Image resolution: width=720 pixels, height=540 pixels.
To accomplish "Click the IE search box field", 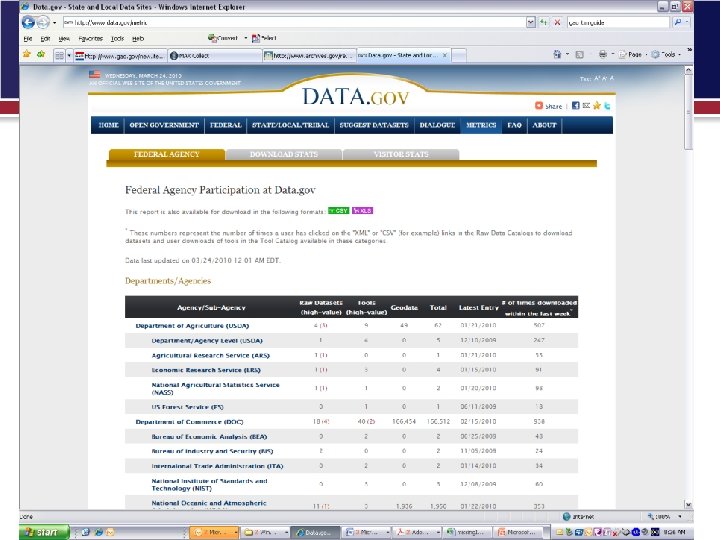I will tap(618, 22).
